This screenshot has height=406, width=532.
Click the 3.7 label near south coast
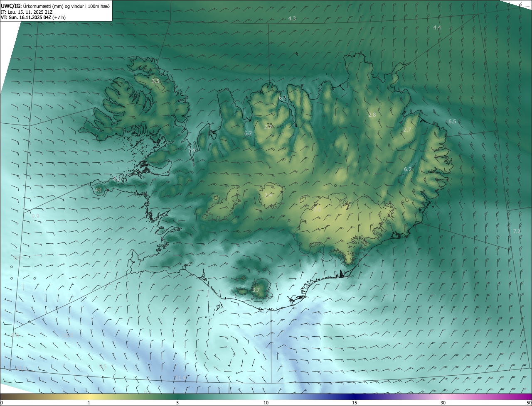tap(256, 290)
